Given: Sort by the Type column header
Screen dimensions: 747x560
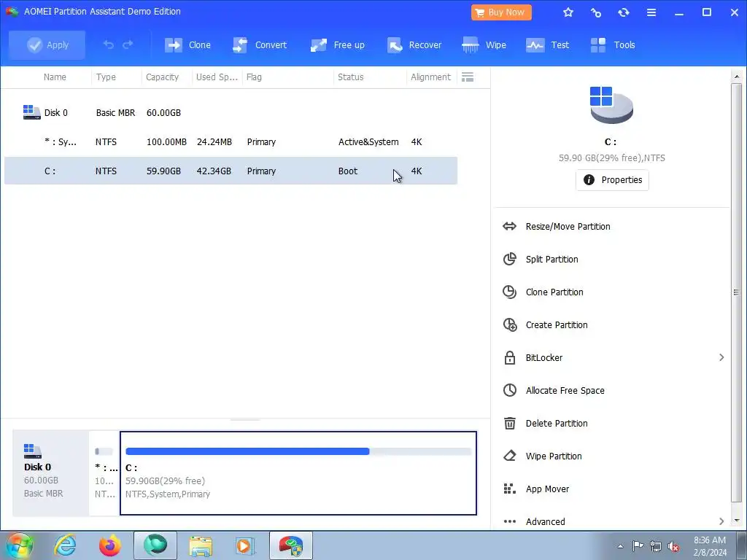Looking at the screenshot, I should [x=106, y=77].
